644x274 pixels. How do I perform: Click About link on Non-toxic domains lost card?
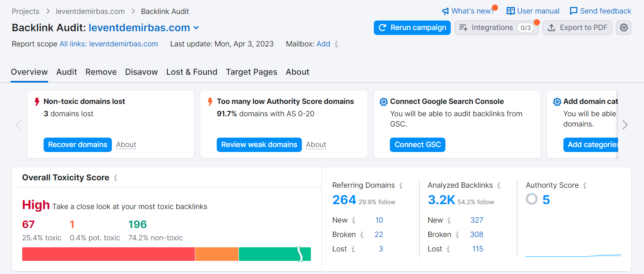pos(126,145)
